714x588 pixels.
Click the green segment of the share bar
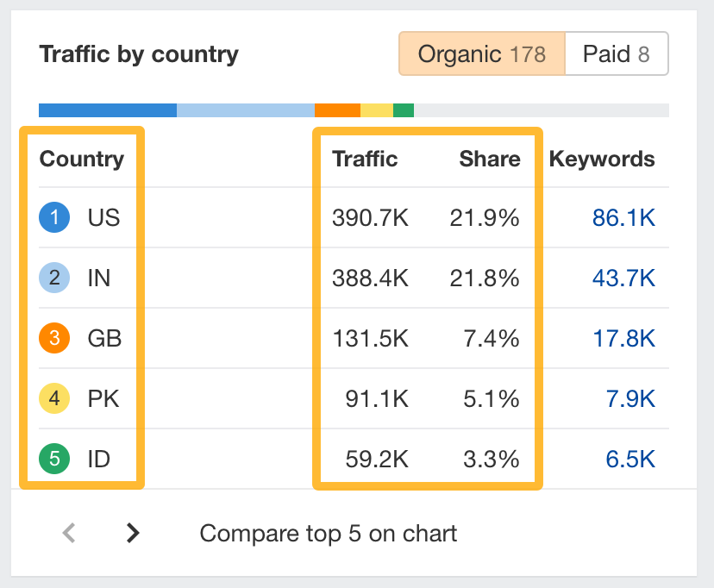click(x=404, y=110)
